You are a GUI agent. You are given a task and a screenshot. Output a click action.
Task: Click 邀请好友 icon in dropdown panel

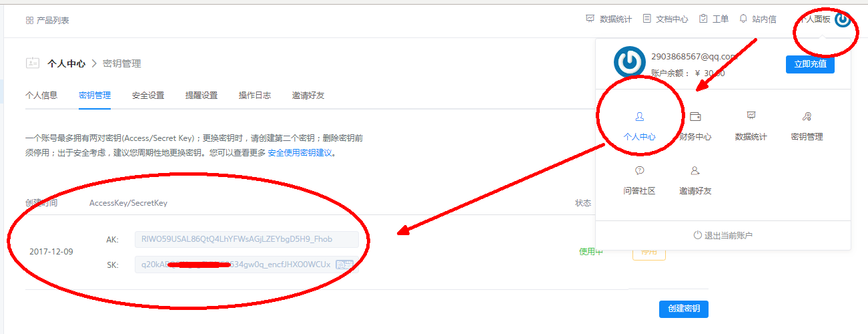pyautogui.click(x=695, y=172)
